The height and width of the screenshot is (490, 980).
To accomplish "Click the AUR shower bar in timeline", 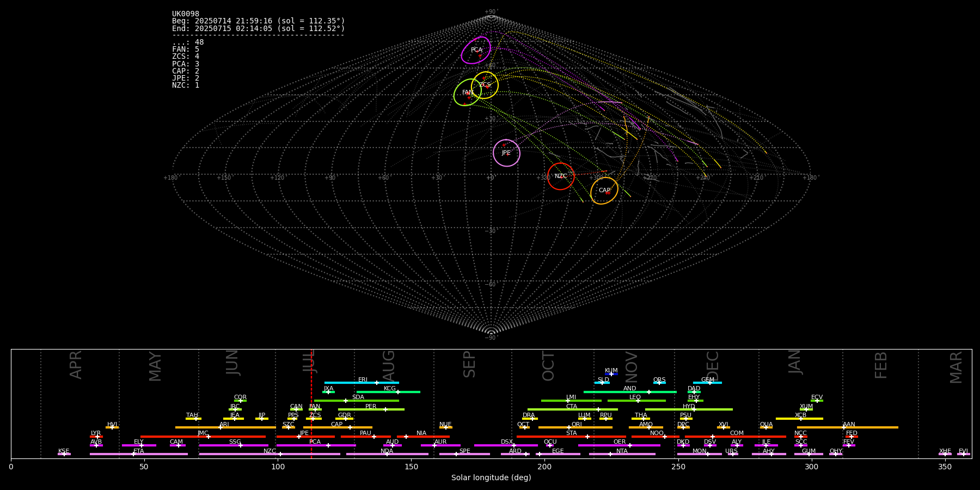I will (440, 445).
